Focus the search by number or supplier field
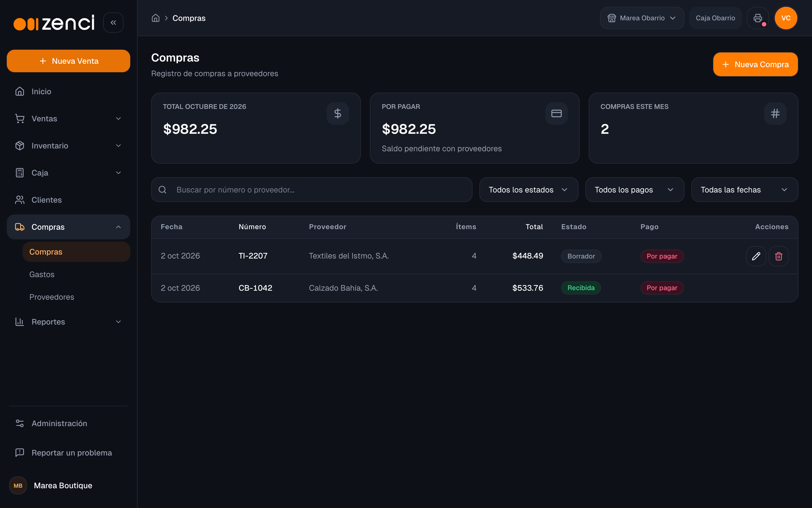Screen dimensions: 812x508 coord(312,190)
